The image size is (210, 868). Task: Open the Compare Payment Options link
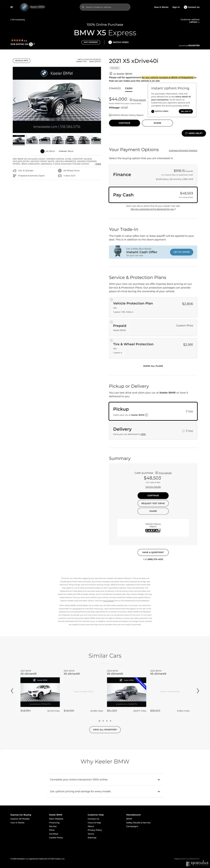(183, 150)
